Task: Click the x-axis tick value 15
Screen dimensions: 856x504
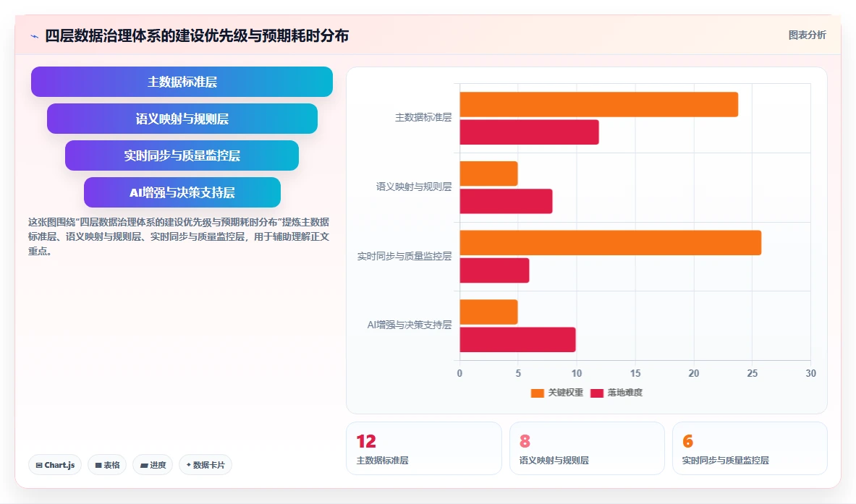Action: [635, 373]
